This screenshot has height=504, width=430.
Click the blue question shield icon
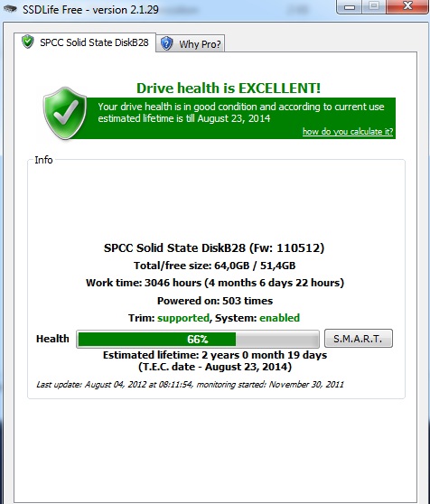(x=166, y=43)
